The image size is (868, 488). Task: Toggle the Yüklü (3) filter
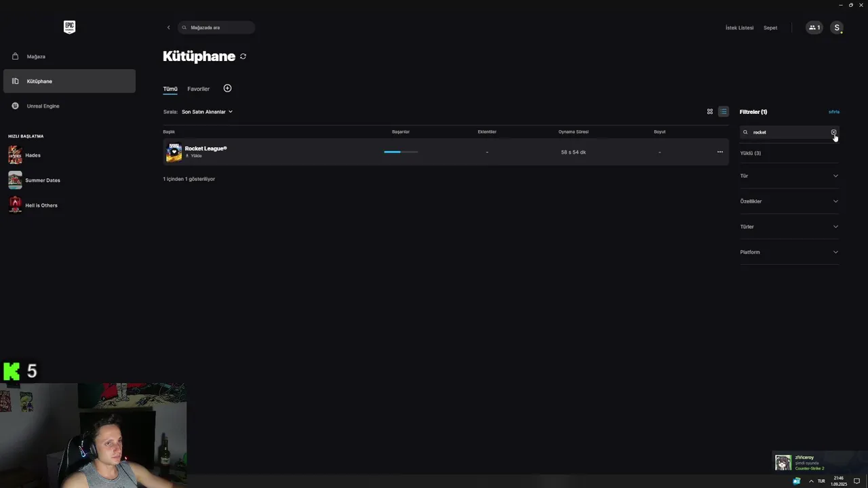751,153
